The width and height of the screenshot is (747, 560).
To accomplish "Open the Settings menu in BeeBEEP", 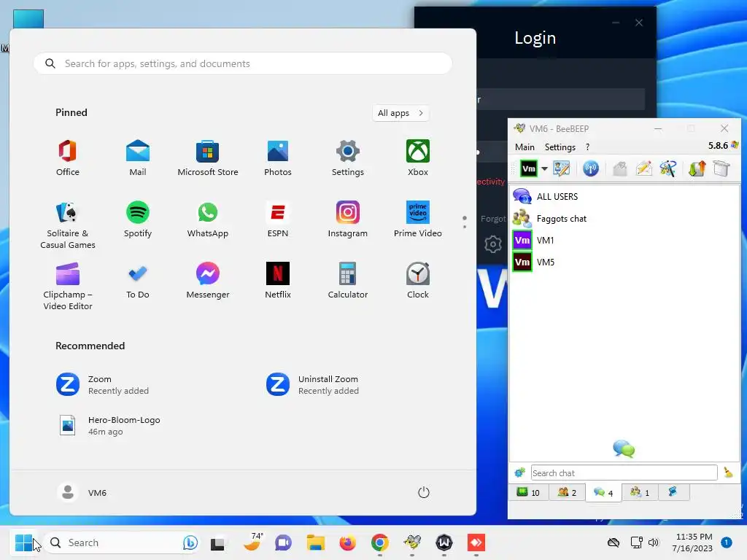I will tap(560, 147).
